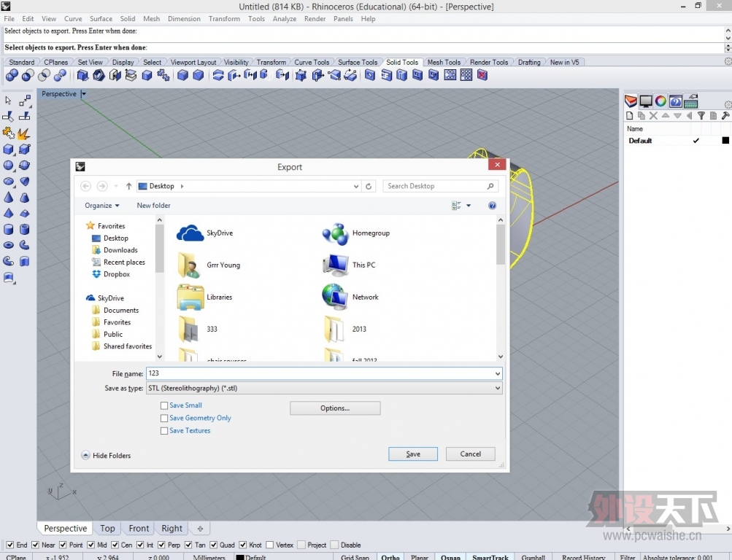Click the New Layer page icon
This screenshot has width=732, height=560.
point(629,116)
